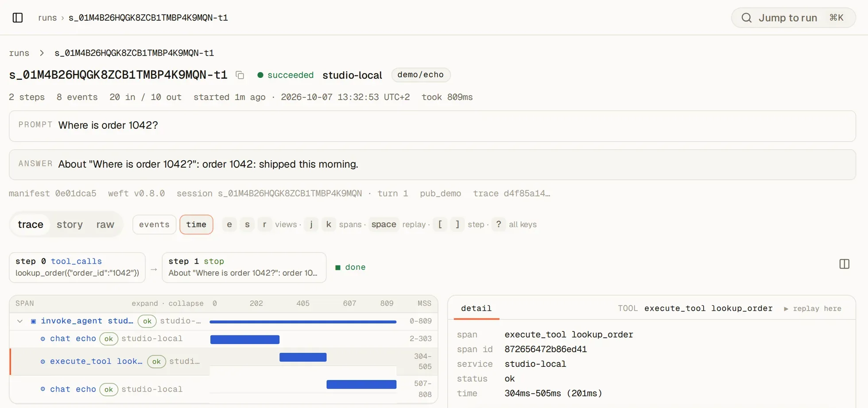
Task: Click first chat echo span icon (2-303)
Action: click(x=43, y=339)
